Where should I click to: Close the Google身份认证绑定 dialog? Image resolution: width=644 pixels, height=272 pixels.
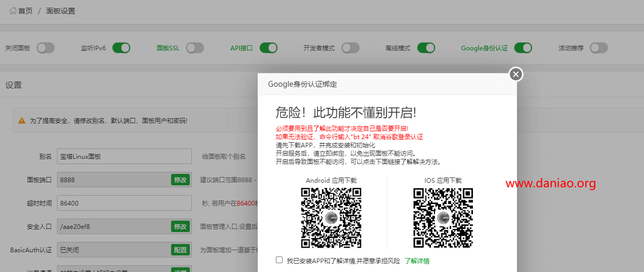pos(515,74)
